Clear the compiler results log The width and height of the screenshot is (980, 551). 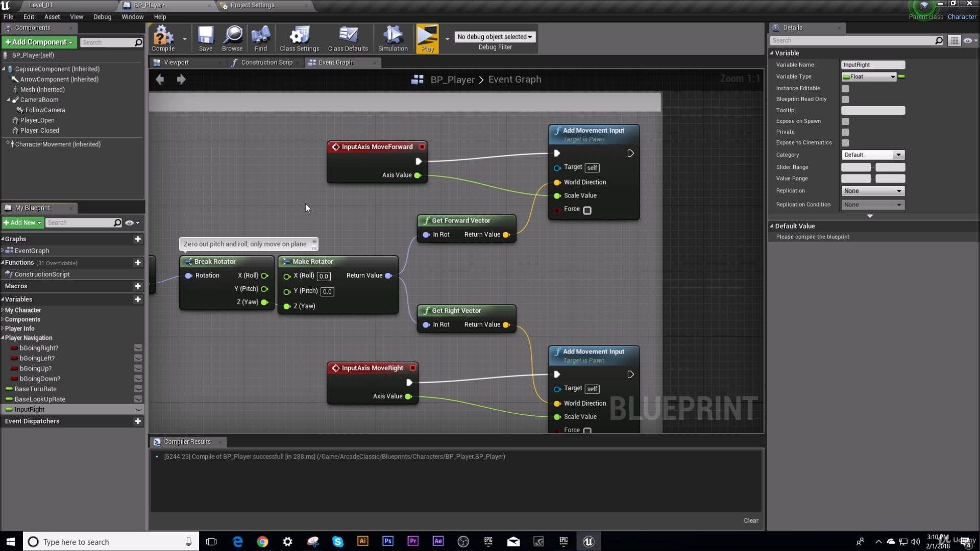(750, 520)
